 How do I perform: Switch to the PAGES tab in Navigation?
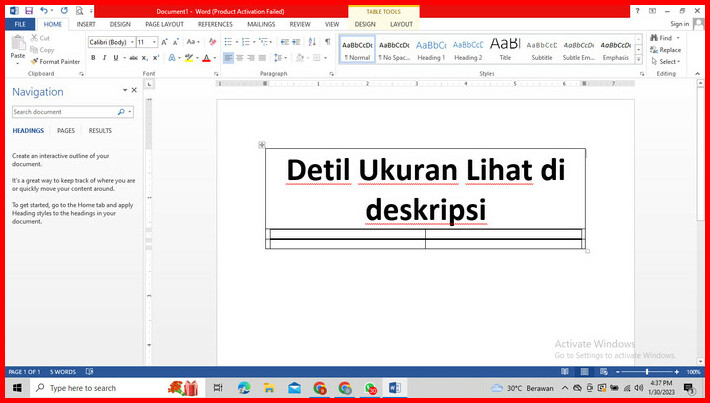tap(65, 130)
